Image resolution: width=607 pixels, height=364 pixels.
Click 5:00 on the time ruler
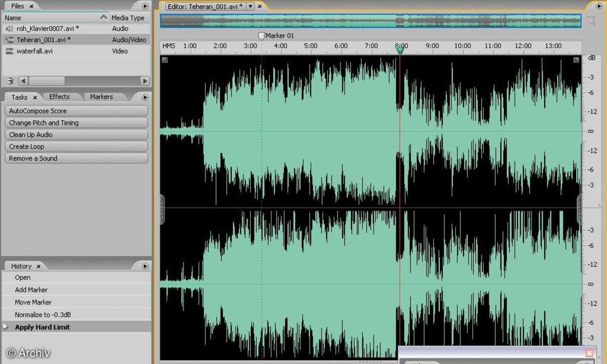(x=311, y=46)
